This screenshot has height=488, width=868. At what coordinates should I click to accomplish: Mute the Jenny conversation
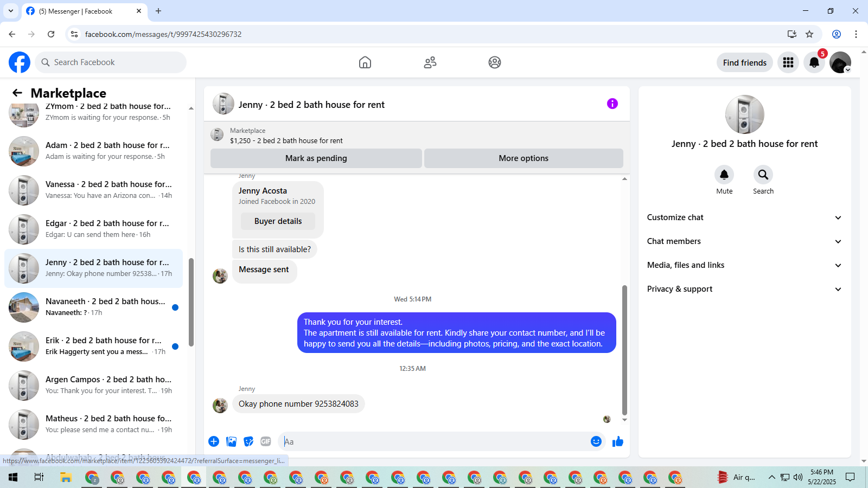coord(724,175)
